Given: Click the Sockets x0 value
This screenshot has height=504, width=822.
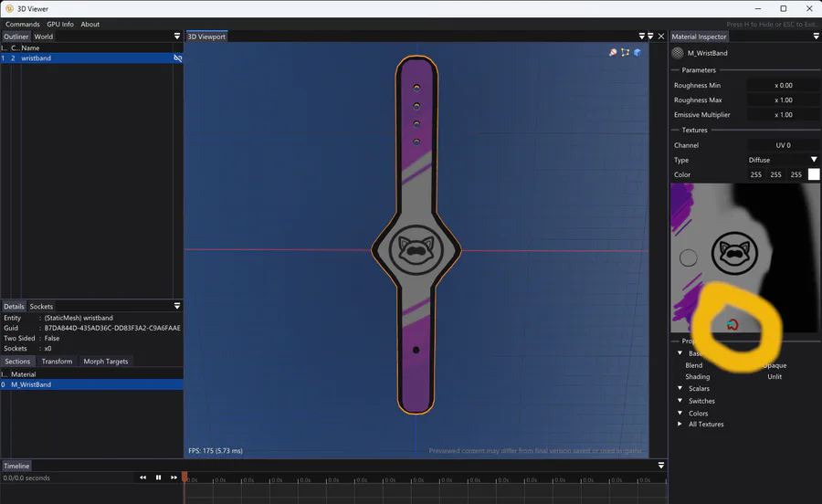Looking at the screenshot, I should pos(47,349).
